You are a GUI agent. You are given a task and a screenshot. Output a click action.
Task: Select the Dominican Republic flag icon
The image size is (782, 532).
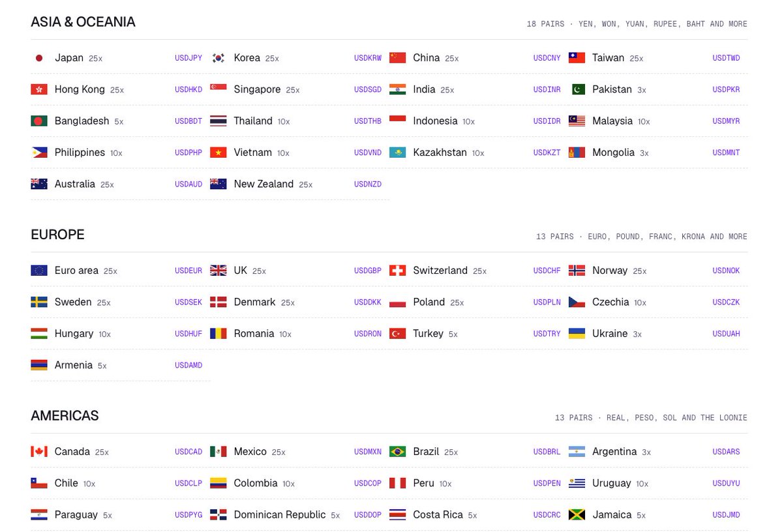click(x=218, y=514)
